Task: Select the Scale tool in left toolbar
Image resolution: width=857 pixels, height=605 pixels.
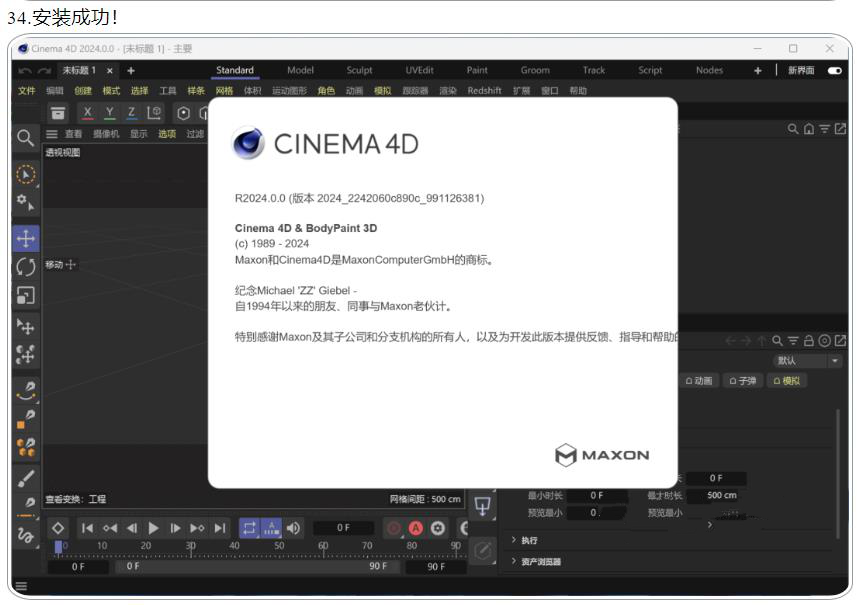Action: click(26, 296)
